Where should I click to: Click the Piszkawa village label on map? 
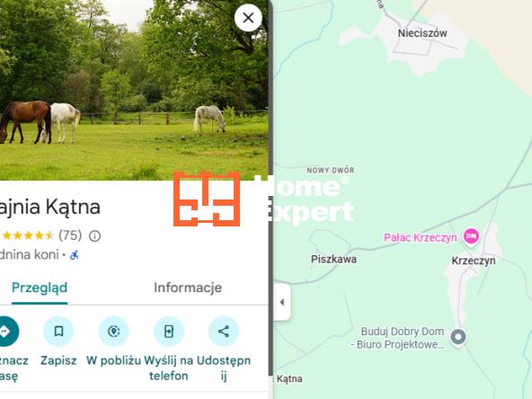coord(333,259)
